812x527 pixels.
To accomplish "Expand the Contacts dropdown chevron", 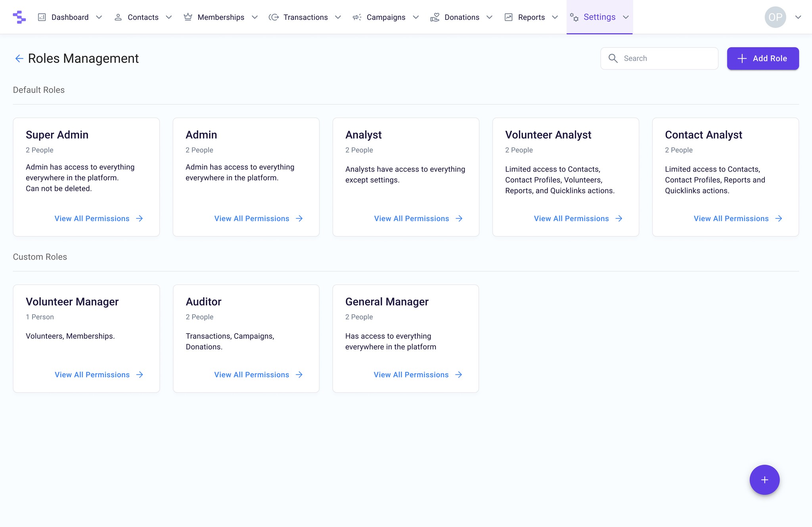I will tap(169, 17).
